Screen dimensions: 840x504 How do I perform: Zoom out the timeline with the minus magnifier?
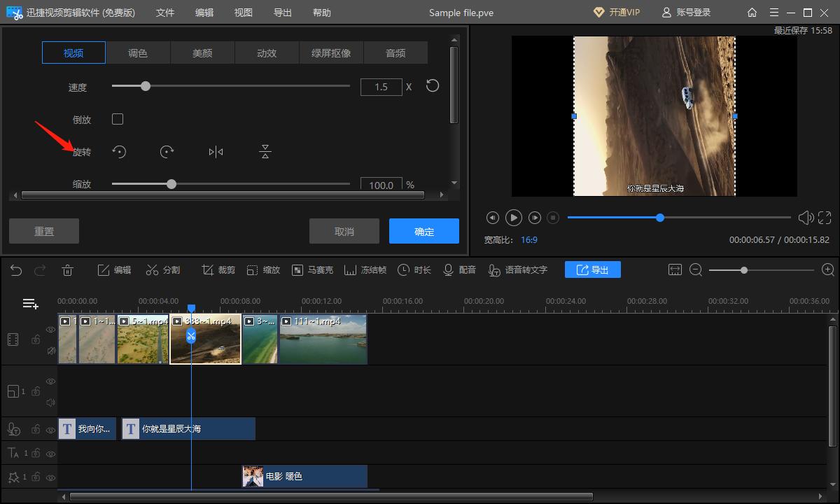click(696, 270)
